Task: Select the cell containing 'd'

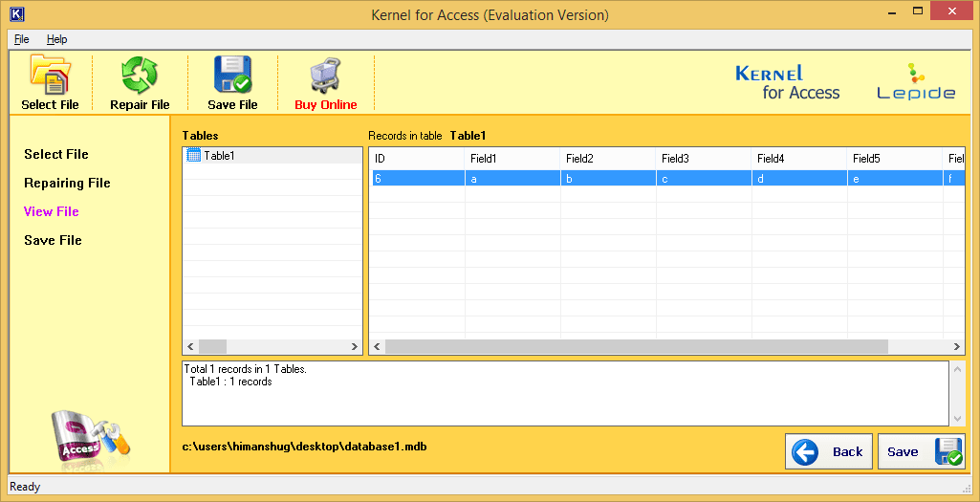Action: [799, 178]
